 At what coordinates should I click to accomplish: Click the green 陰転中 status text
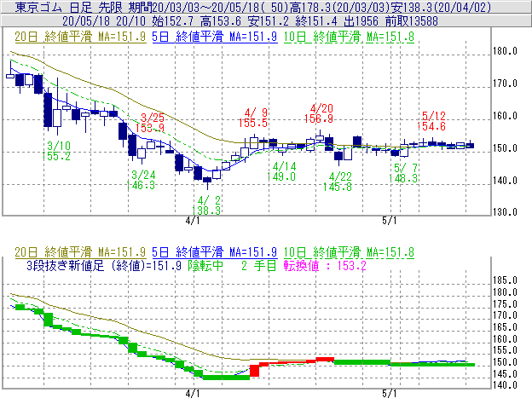point(205,266)
